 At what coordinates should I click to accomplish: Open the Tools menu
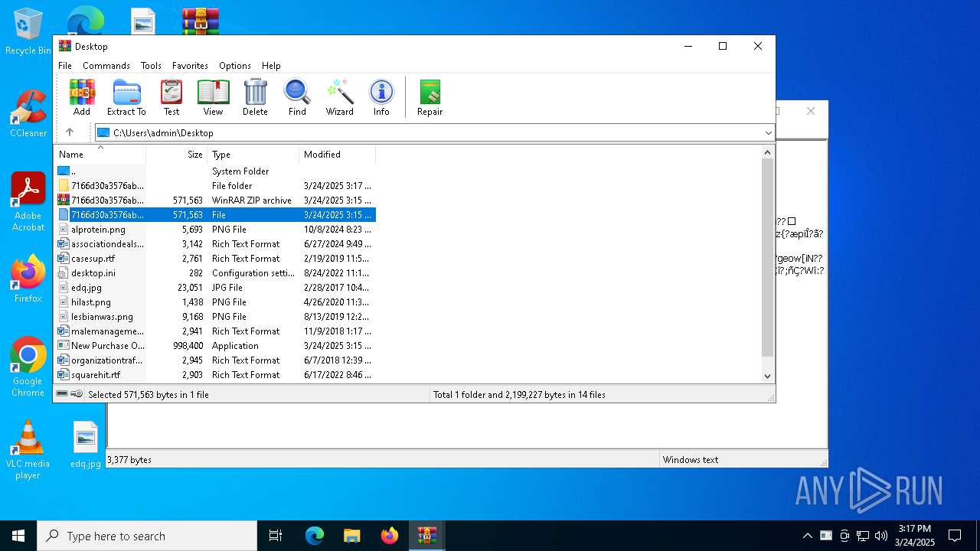tap(151, 66)
